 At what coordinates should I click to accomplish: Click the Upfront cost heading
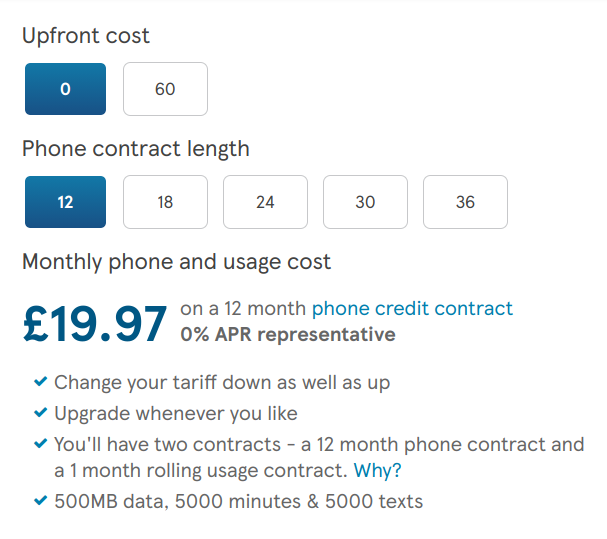pos(86,36)
